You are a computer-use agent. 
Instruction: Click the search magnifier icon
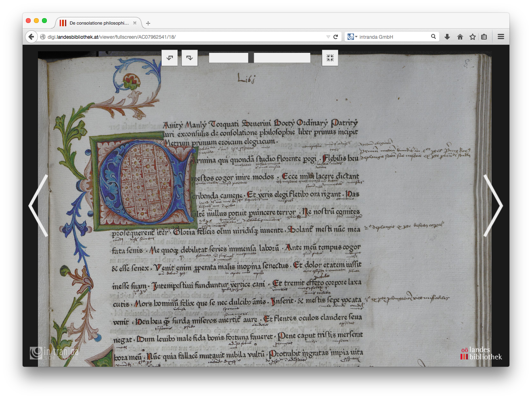(x=434, y=37)
